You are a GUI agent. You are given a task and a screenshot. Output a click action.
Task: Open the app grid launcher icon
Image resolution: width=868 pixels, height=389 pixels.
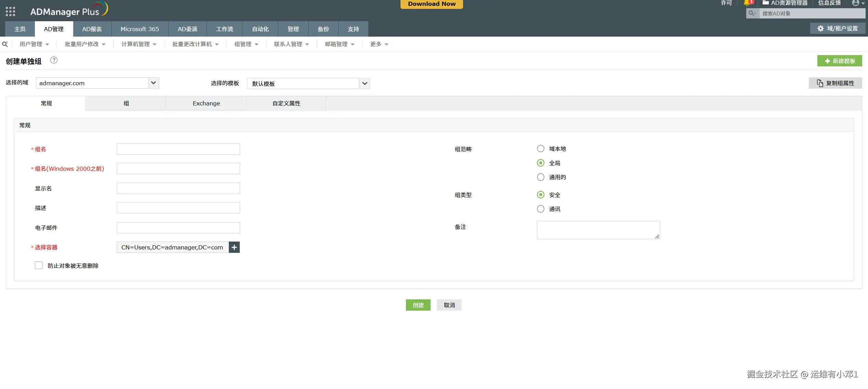click(x=10, y=11)
